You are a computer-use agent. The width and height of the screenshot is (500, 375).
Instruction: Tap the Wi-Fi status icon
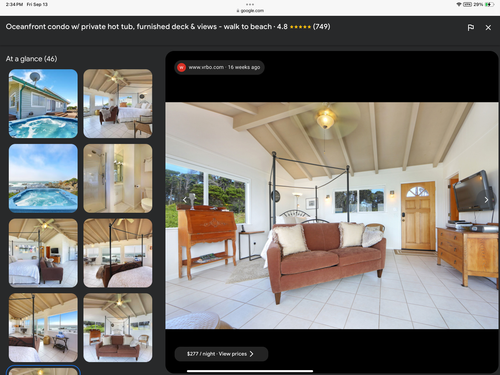(459, 4)
